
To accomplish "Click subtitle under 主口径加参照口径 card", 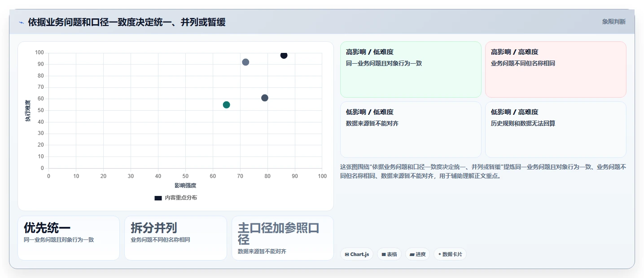I will [x=262, y=252].
